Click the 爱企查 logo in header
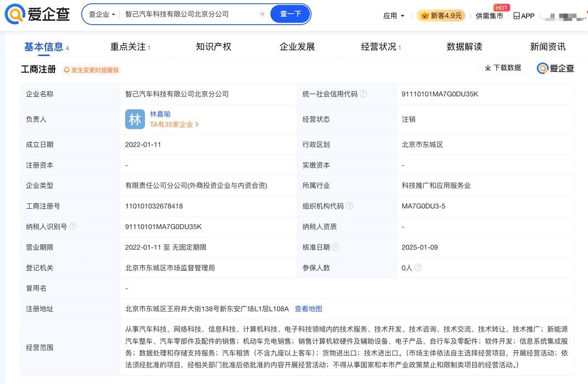Viewport: 588px width, 384px height. [x=37, y=14]
